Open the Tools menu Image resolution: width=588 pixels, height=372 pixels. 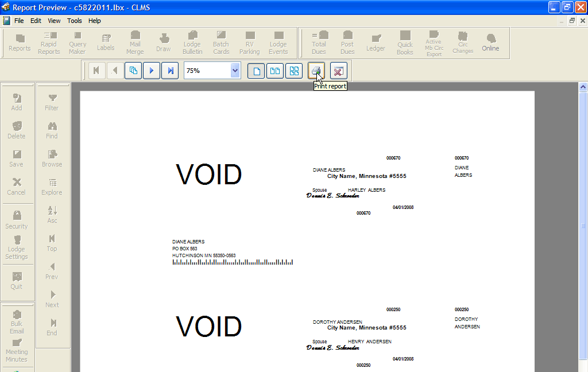75,21
